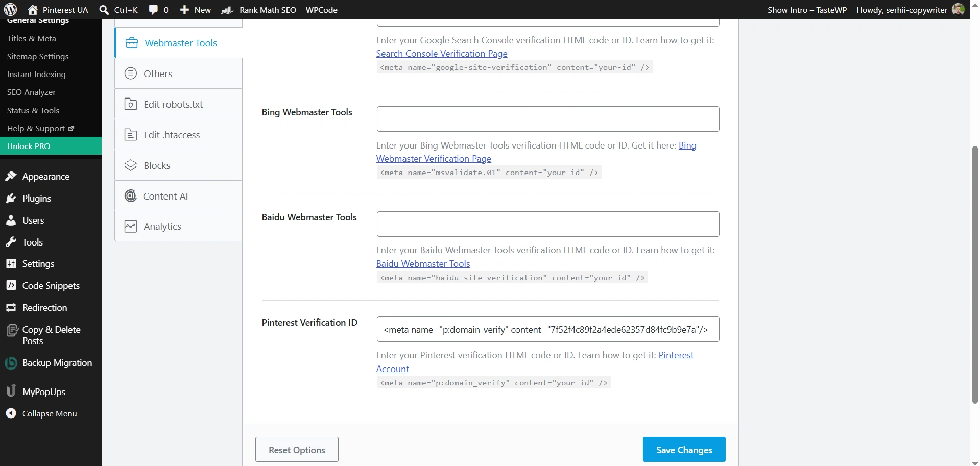Click the Save Changes button

(684, 450)
